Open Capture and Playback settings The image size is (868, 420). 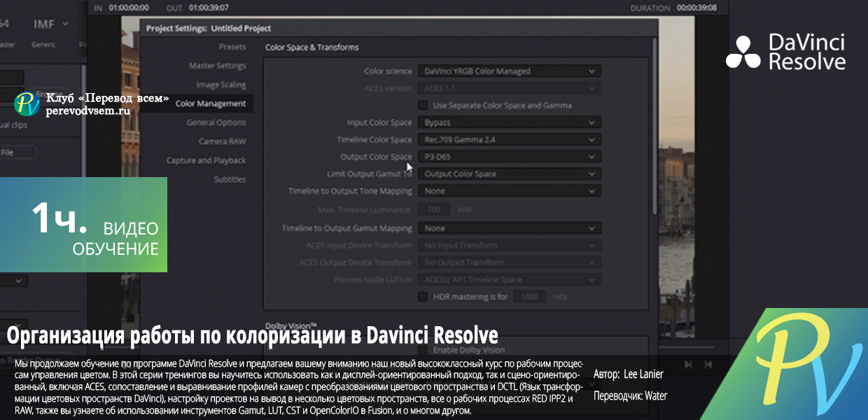206,160
